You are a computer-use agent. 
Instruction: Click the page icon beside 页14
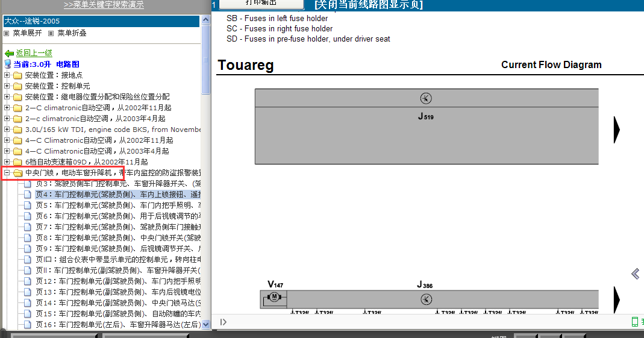point(28,302)
